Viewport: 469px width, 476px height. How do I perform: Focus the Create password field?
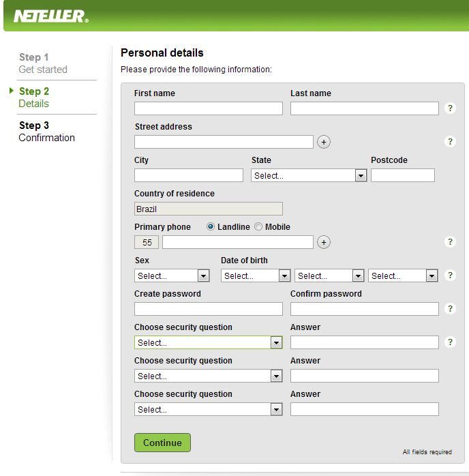tap(209, 309)
